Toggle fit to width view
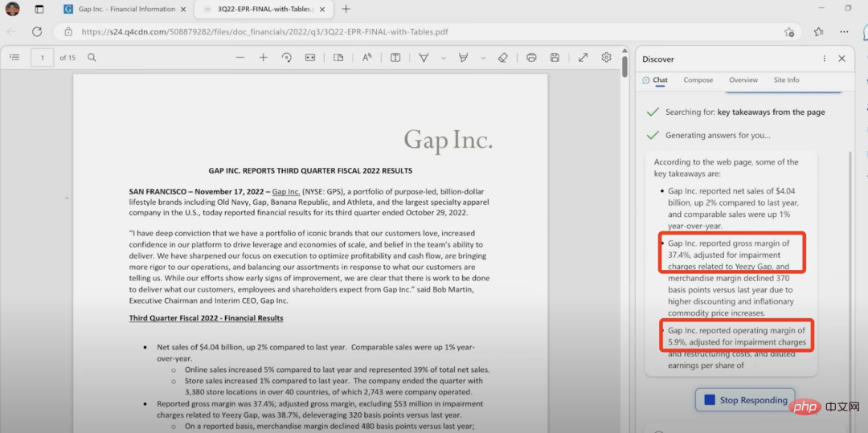This screenshot has height=433, width=868. [310, 58]
